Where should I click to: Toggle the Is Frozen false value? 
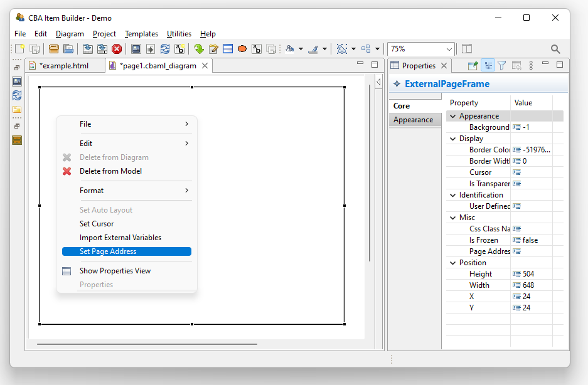click(530, 240)
